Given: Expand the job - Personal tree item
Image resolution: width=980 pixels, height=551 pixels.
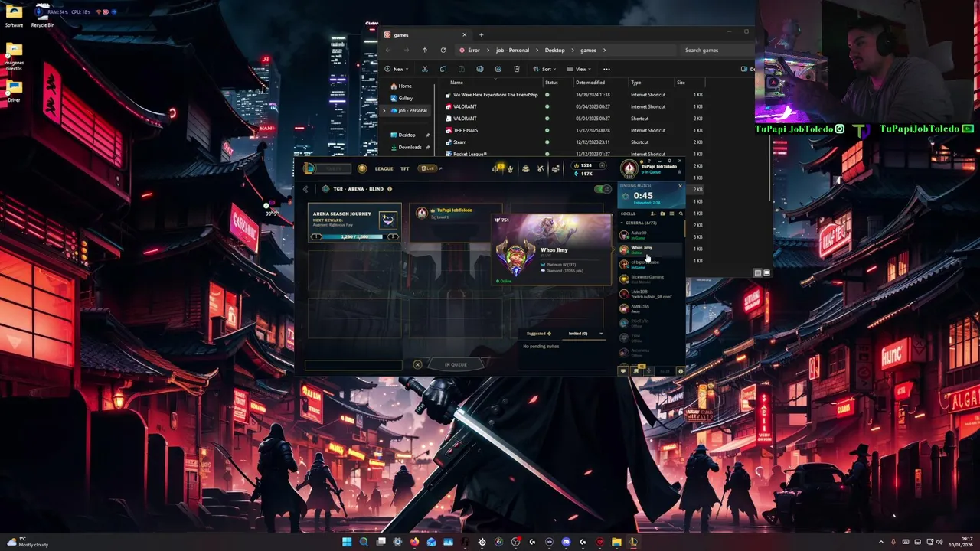Looking at the screenshot, I should (384, 110).
